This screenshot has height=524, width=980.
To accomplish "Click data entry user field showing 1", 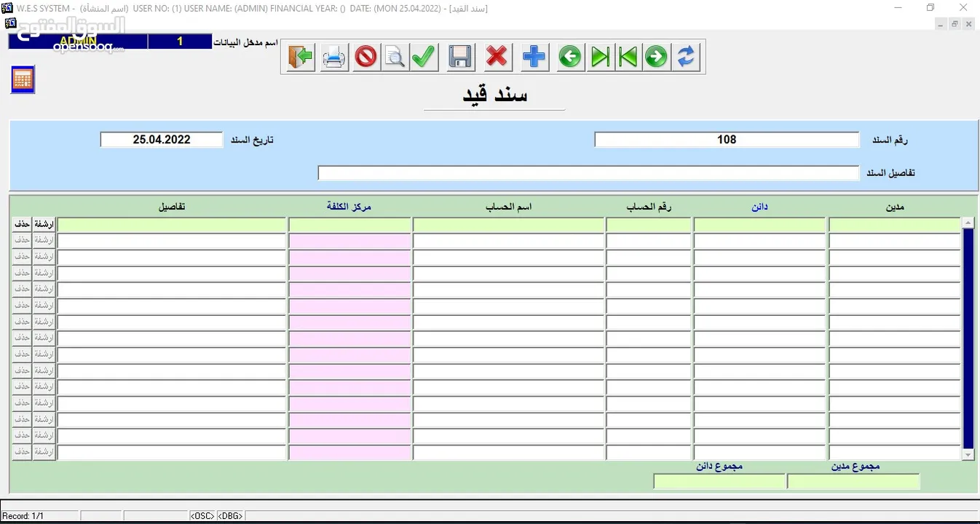I will (x=180, y=41).
